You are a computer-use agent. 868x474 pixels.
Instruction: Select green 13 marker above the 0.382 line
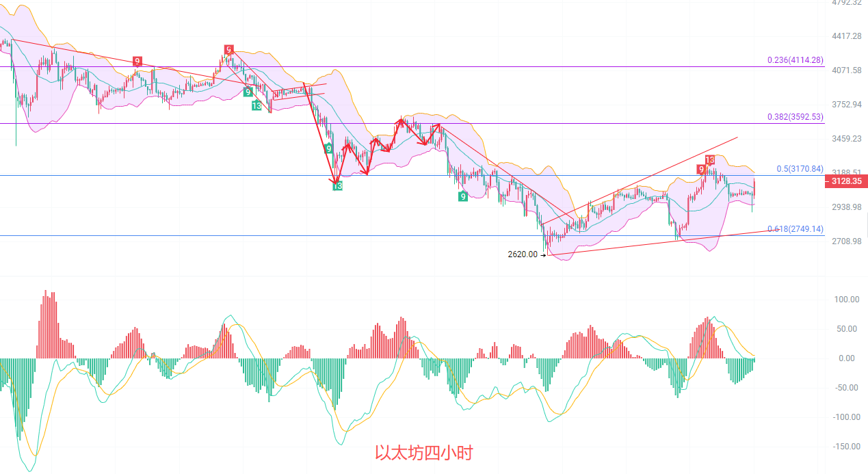(256, 105)
